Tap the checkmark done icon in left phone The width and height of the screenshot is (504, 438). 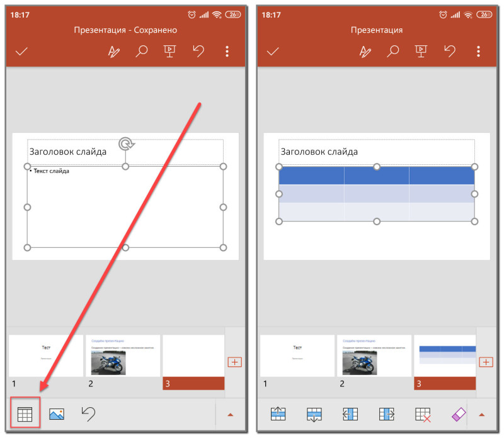(x=21, y=52)
